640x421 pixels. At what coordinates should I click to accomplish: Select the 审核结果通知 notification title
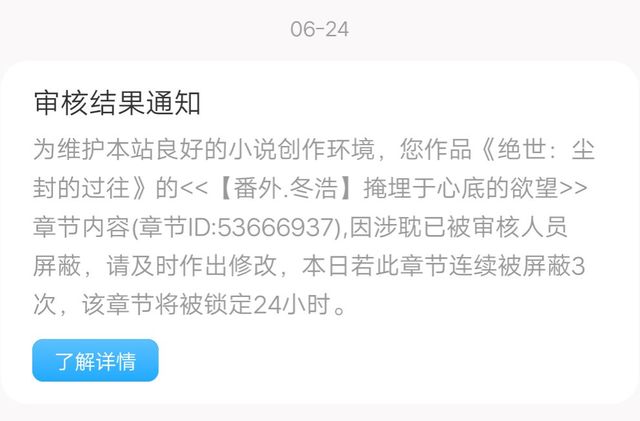(x=117, y=102)
